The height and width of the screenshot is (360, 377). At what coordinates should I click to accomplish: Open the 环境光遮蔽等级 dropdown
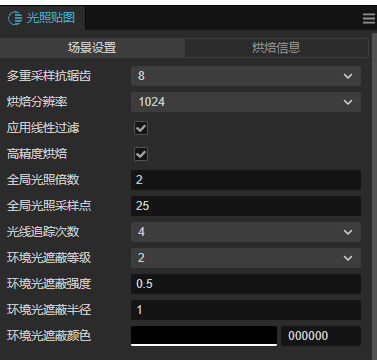246,258
